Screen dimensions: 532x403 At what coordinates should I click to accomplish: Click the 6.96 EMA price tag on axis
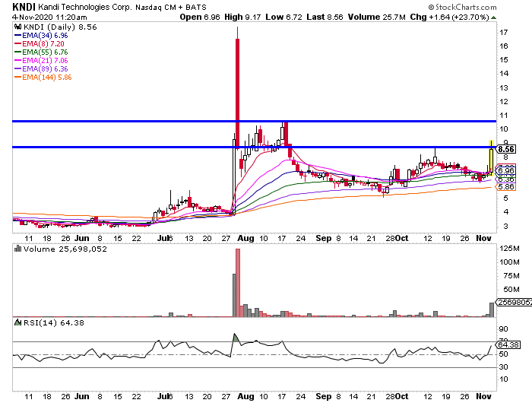(x=505, y=171)
